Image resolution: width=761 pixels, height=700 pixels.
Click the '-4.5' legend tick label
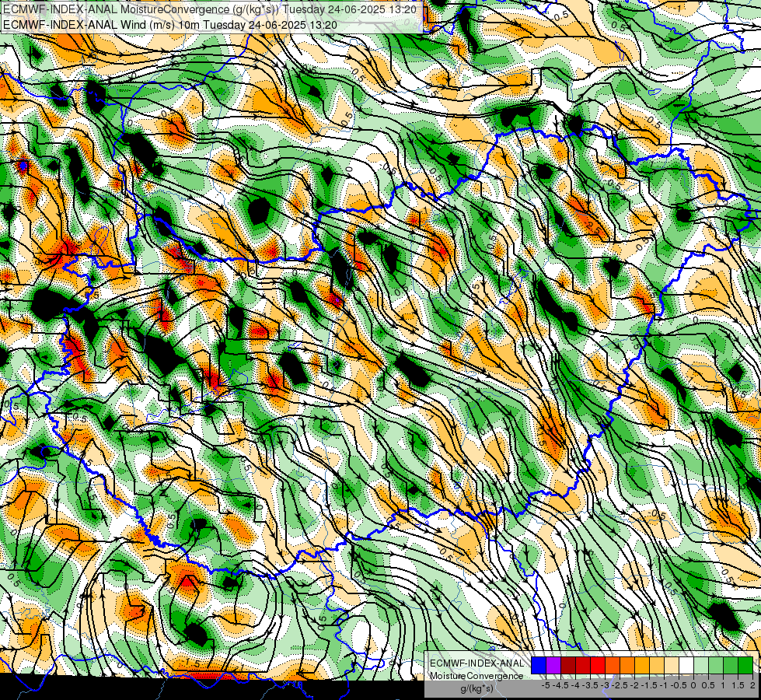[x=561, y=685]
